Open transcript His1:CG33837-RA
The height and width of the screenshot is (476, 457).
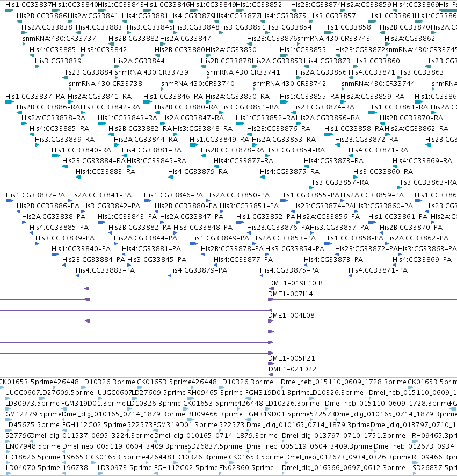35,97
